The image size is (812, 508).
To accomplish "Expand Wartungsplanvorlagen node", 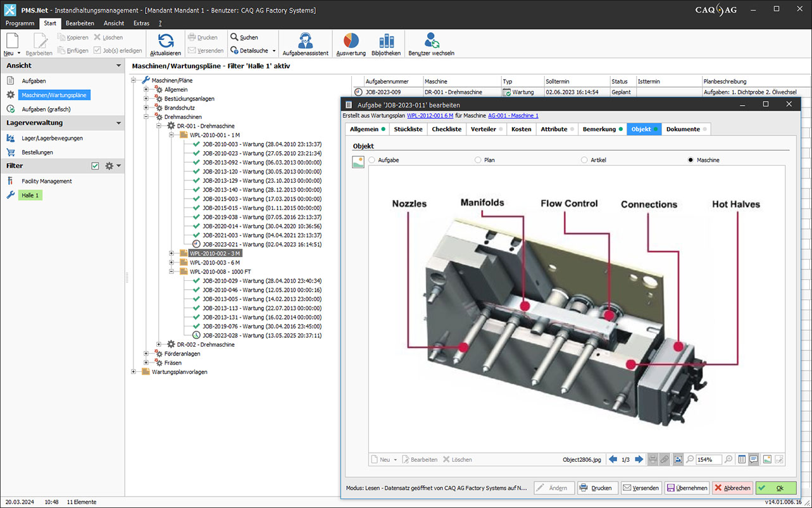I will (x=134, y=372).
